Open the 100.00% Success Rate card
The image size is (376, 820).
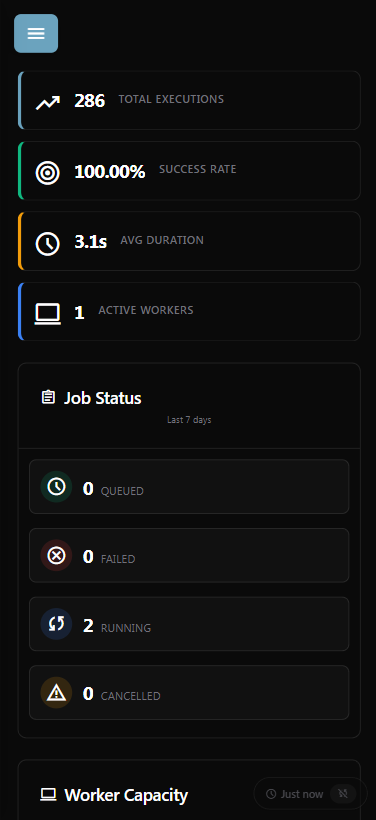(x=189, y=170)
